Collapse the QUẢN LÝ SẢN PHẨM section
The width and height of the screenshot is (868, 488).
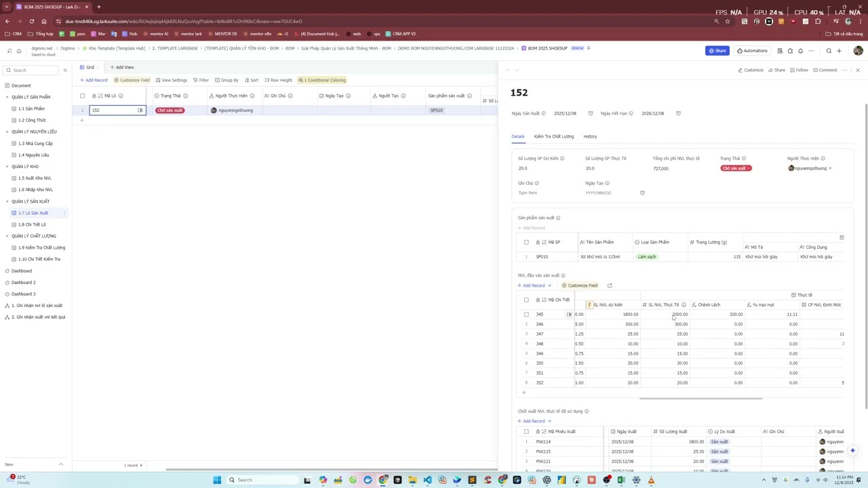click(x=7, y=97)
